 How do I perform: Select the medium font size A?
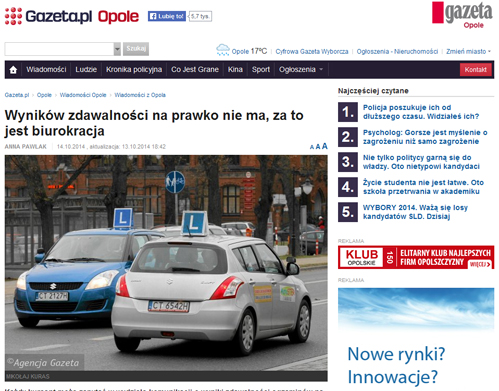318,147
